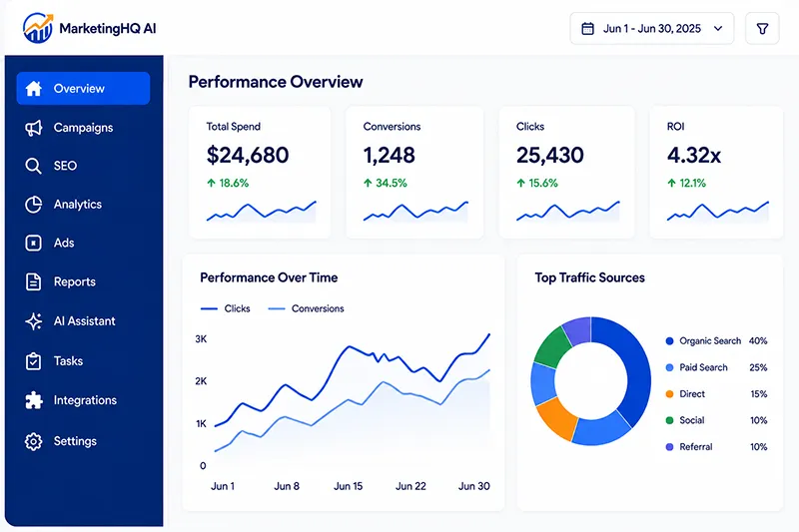Click the Conversions card sparkline
The width and height of the screenshot is (799, 532).
click(415, 212)
